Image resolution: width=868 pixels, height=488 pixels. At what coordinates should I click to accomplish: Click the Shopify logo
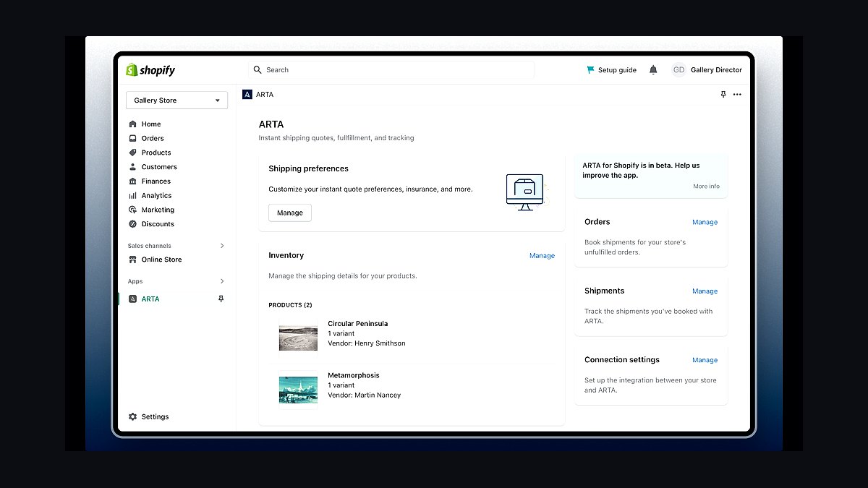point(150,70)
